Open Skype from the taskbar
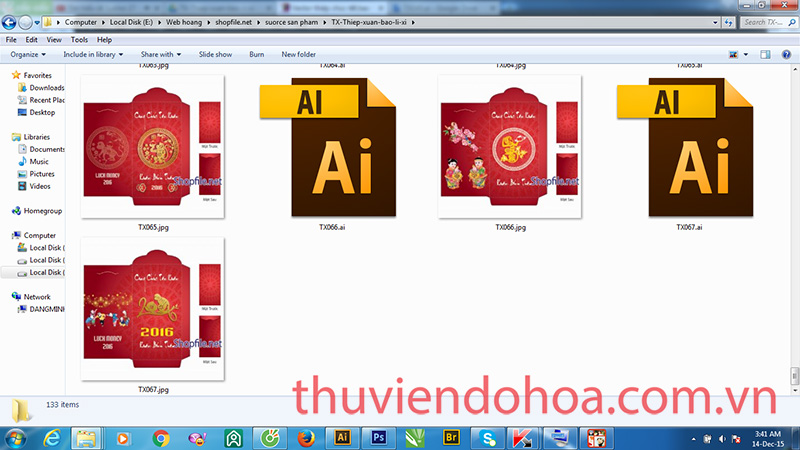The height and width of the screenshot is (450, 800). [488, 438]
